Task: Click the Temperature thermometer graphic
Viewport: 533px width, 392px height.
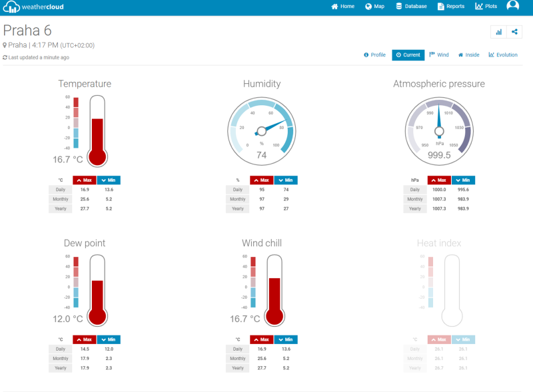Action: [x=97, y=131]
